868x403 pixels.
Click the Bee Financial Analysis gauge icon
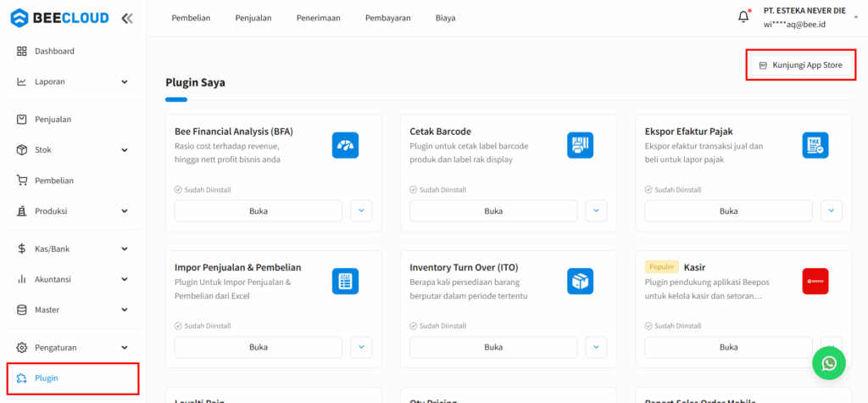346,145
